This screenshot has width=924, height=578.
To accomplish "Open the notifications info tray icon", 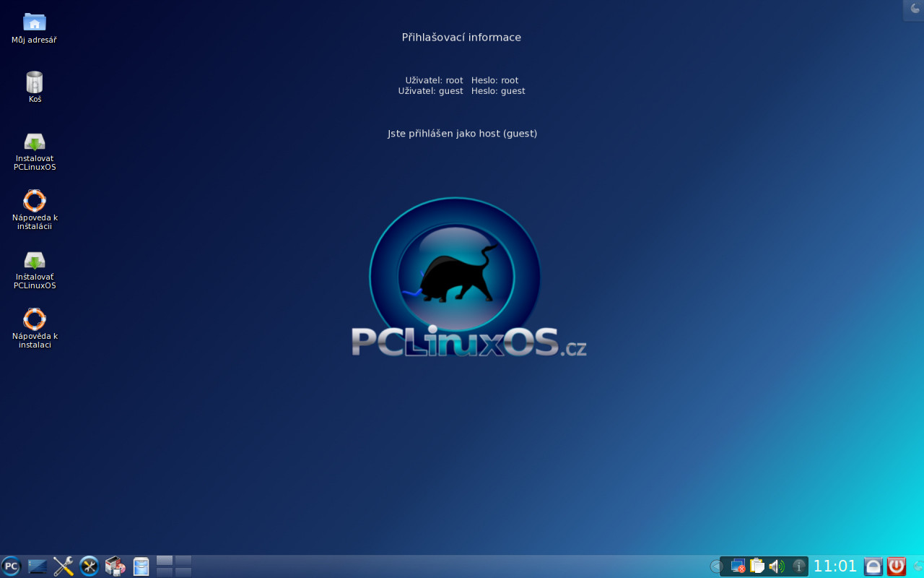I will coord(798,566).
